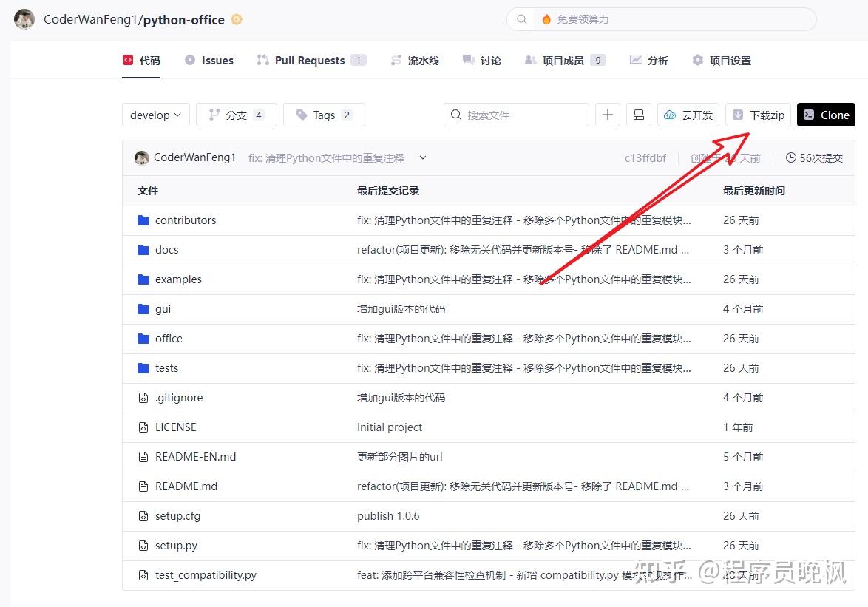Click the file tree layout icon next to plus
Image resolution: width=868 pixels, height=607 pixels.
click(638, 115)
